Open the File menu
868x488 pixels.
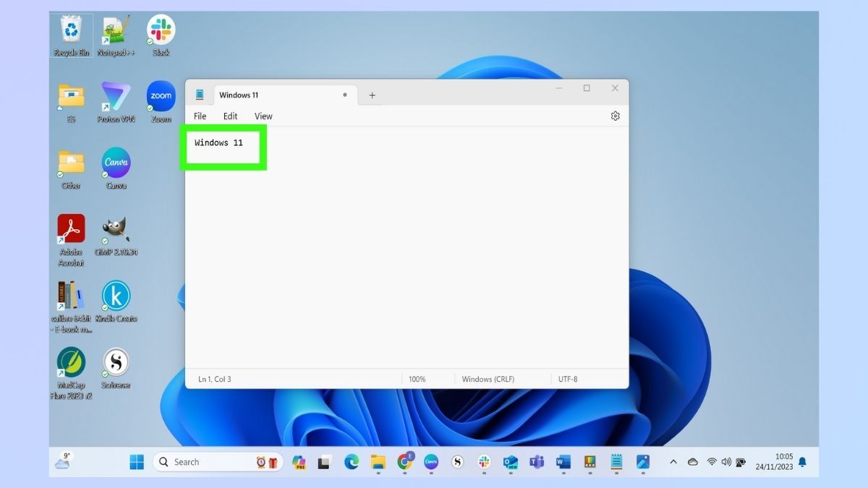(x=200, y=116)
